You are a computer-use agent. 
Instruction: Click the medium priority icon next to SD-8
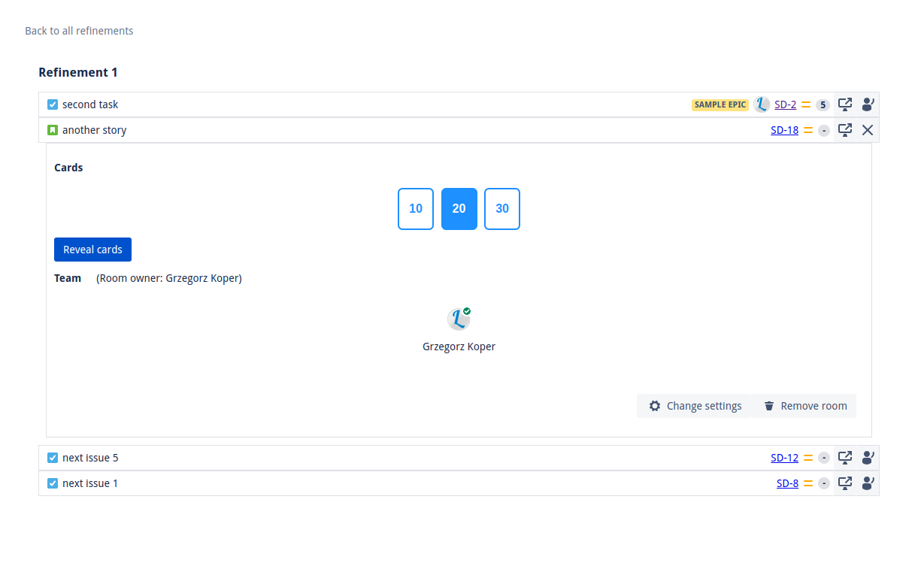tap(808, 483)
